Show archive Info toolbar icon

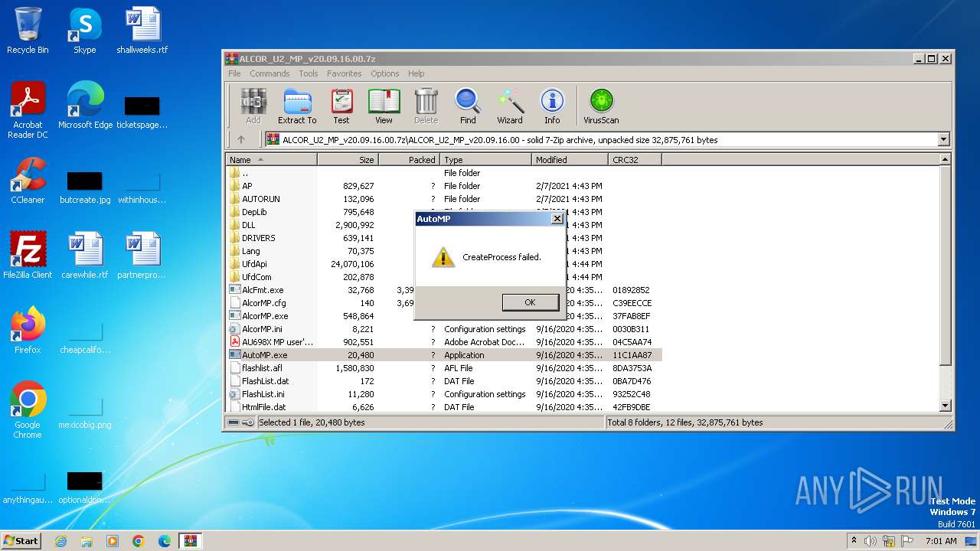[x=551, y=106]
